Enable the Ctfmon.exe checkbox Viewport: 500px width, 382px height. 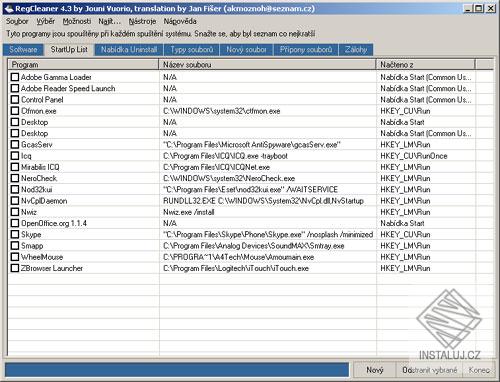point(15,111)
